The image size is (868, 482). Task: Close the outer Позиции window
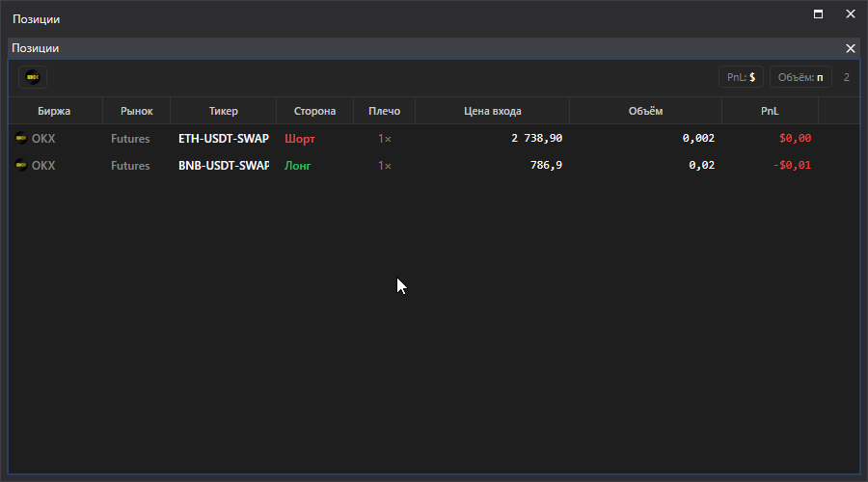851,13
